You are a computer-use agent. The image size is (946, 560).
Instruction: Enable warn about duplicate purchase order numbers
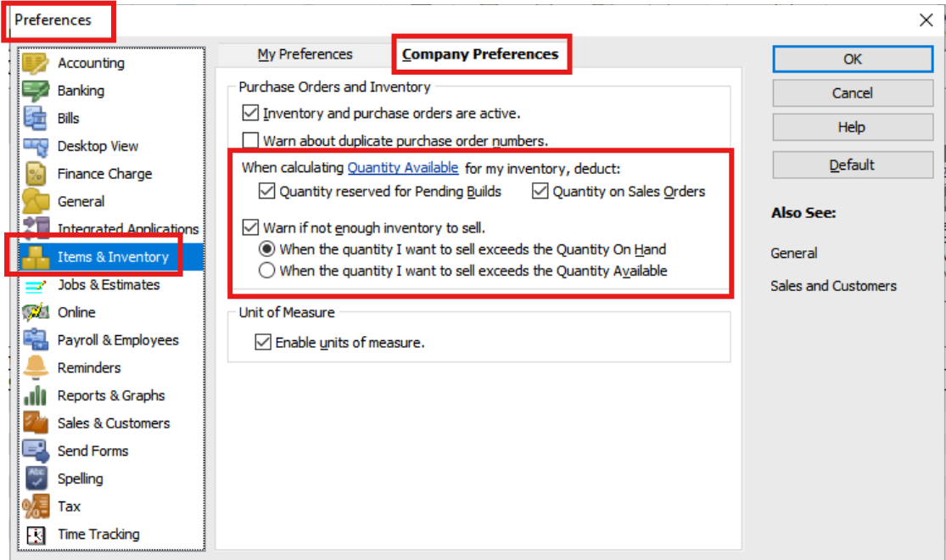click(250, 141)
